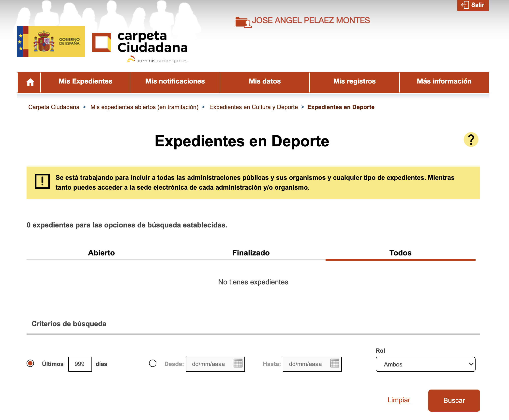The image size is (509, 420).
Task: Click the Limpiar link
Action: [x=399, y=400]
